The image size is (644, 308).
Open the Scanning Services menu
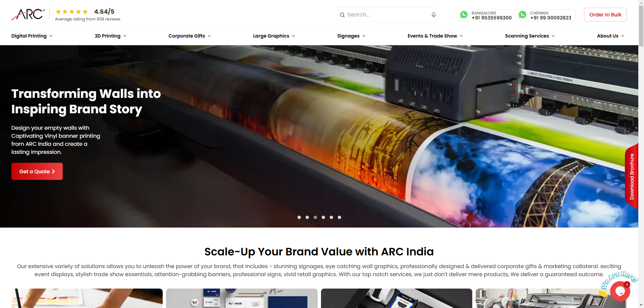point(530,36)
